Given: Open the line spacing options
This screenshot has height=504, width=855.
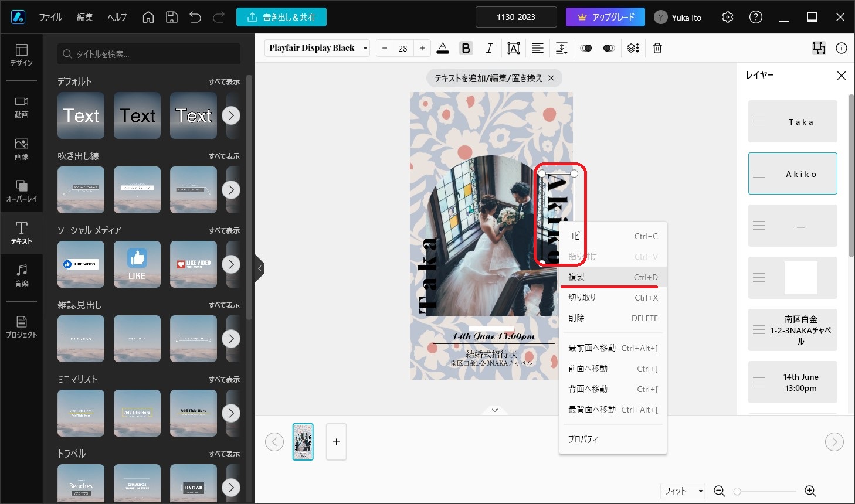Looking at the screenshot, I should 562,48.
